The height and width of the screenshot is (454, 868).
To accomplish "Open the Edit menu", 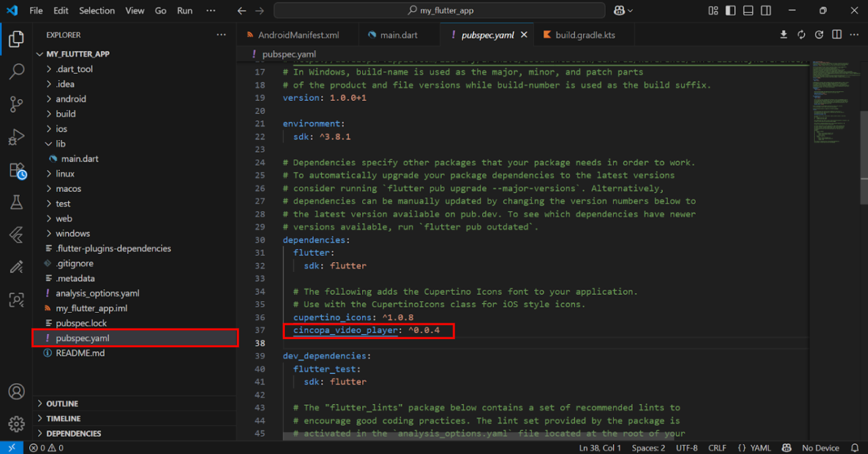I will tap(61, 11).
